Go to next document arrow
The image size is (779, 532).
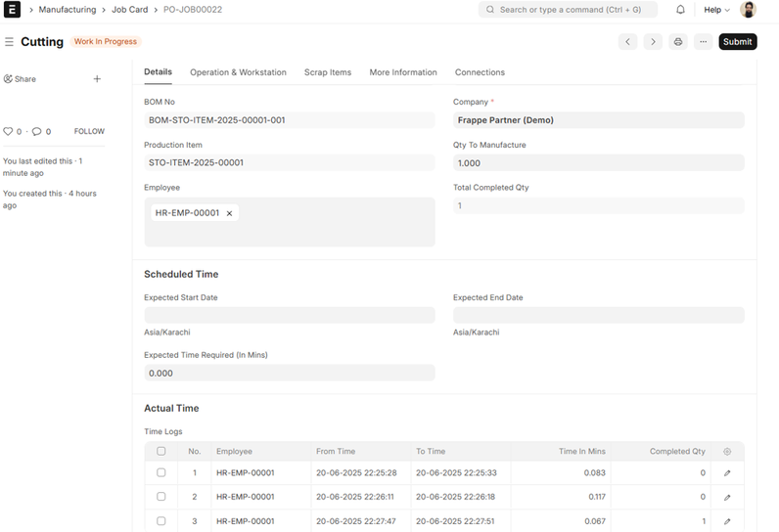coord(653,42)
